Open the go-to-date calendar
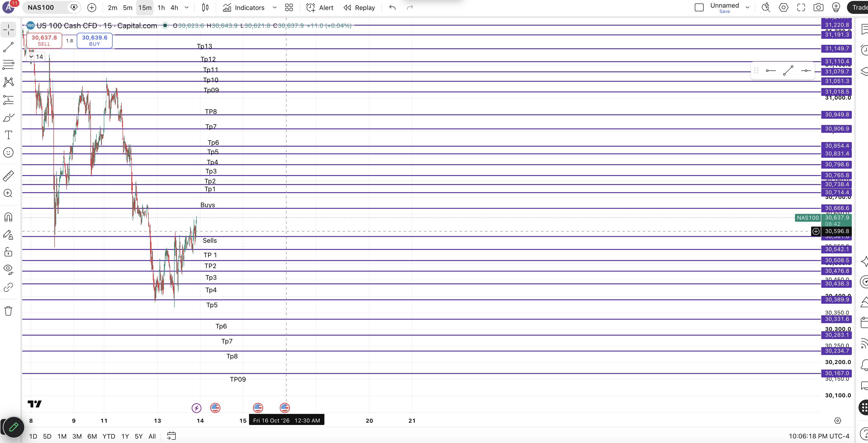This screenshot has height=443, width=868. [x=171, y=436]
